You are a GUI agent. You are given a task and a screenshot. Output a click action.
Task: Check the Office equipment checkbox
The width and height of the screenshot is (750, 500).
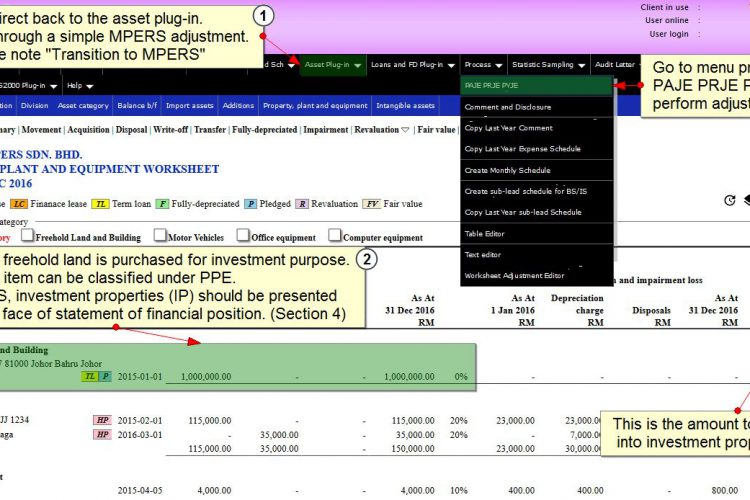point(243,235)
